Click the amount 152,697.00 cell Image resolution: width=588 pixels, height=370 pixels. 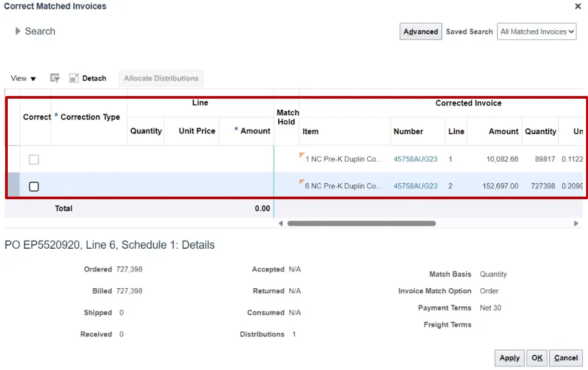click(x=500, y=186)
